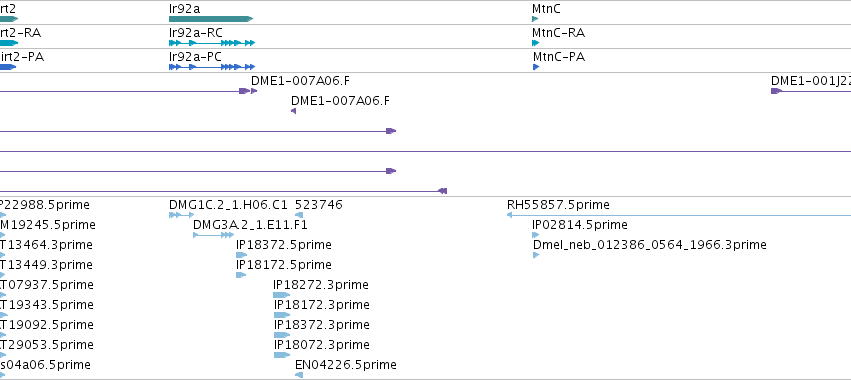The image size is (851, 380).
Task: Click the IP18072.3prime EST label
Action: point(322,345)
